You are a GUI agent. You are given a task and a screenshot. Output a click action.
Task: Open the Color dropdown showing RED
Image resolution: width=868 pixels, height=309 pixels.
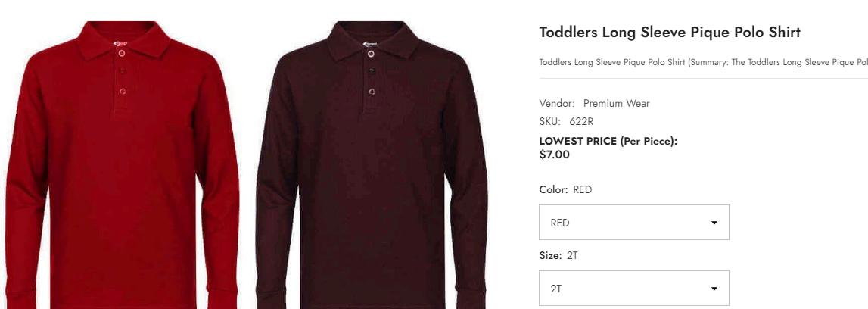(x=634, y=223)
